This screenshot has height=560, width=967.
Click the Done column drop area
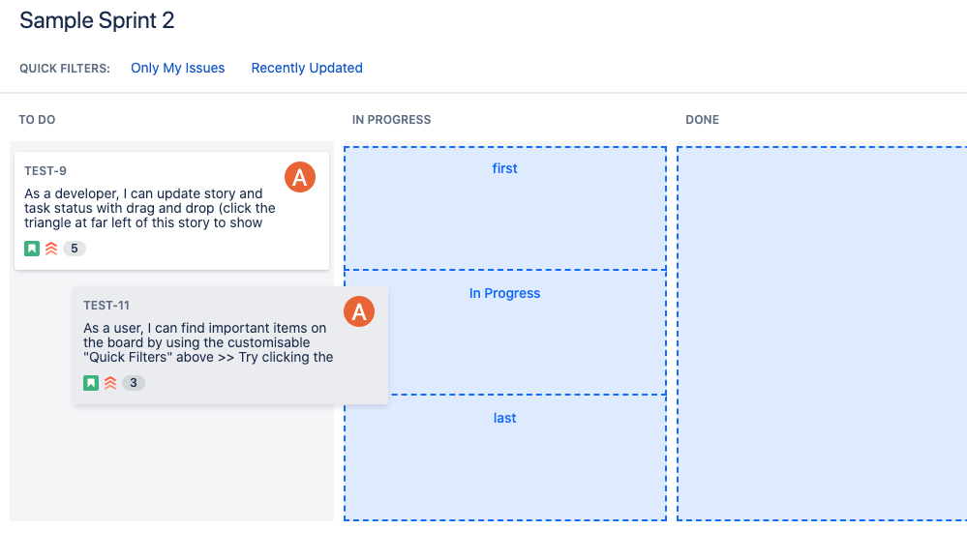pos(822,334)
